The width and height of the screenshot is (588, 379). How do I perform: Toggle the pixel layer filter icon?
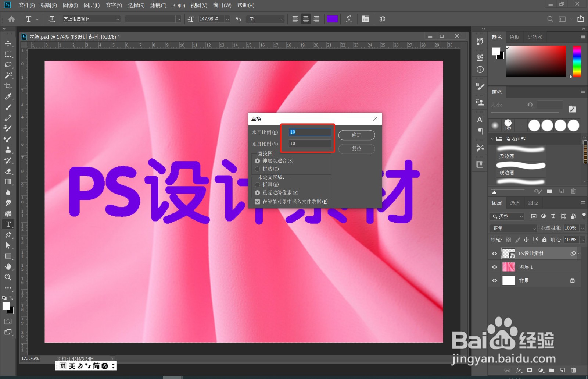pyautogui.click(x=534, y=216)
